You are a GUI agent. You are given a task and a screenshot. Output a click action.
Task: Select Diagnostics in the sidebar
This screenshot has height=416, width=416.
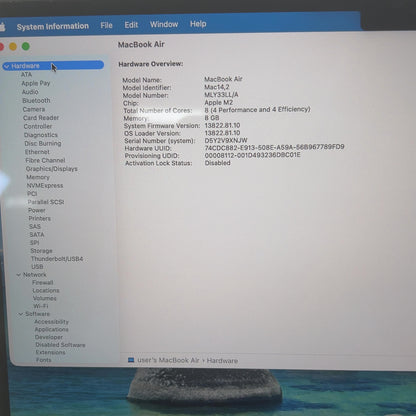41,135
